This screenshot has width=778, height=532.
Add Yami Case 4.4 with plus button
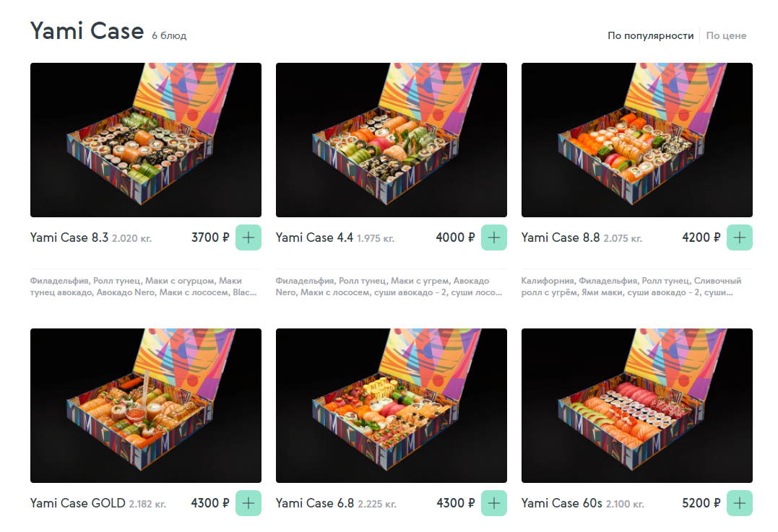click(x=493, y=237)
